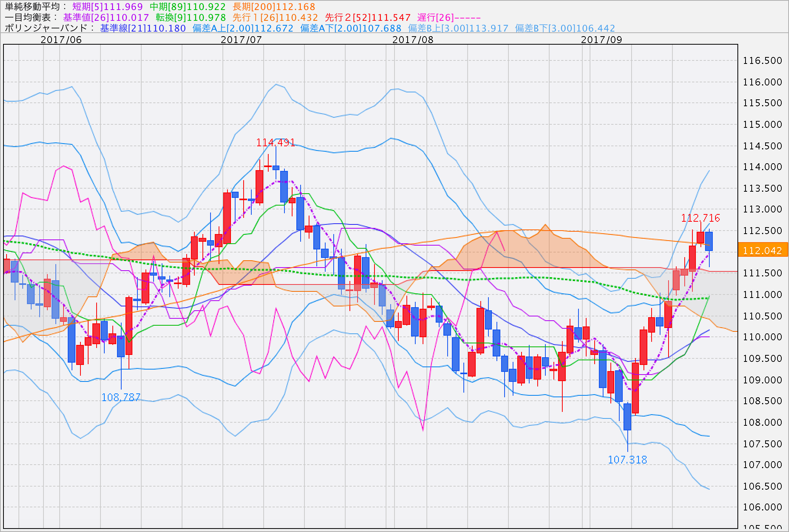
Task: Click the 111.500 price axis label
Action: 762,273
